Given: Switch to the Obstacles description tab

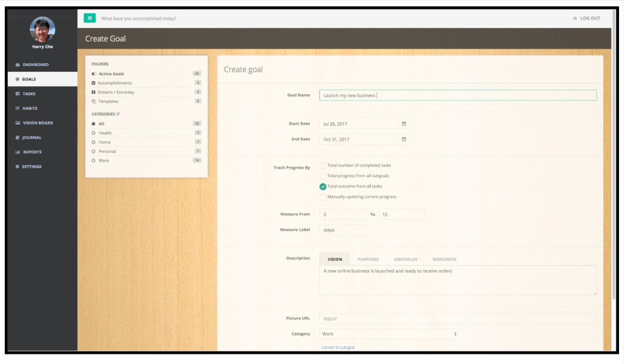Looking at the screenshot, I should tap(406, 259).
